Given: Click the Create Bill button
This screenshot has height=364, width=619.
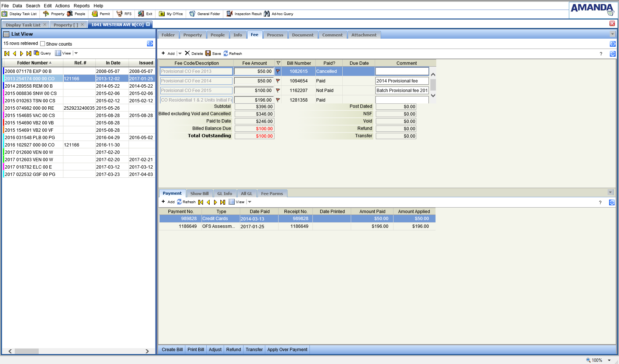Looking at the screenshot, I should point(172,350).
